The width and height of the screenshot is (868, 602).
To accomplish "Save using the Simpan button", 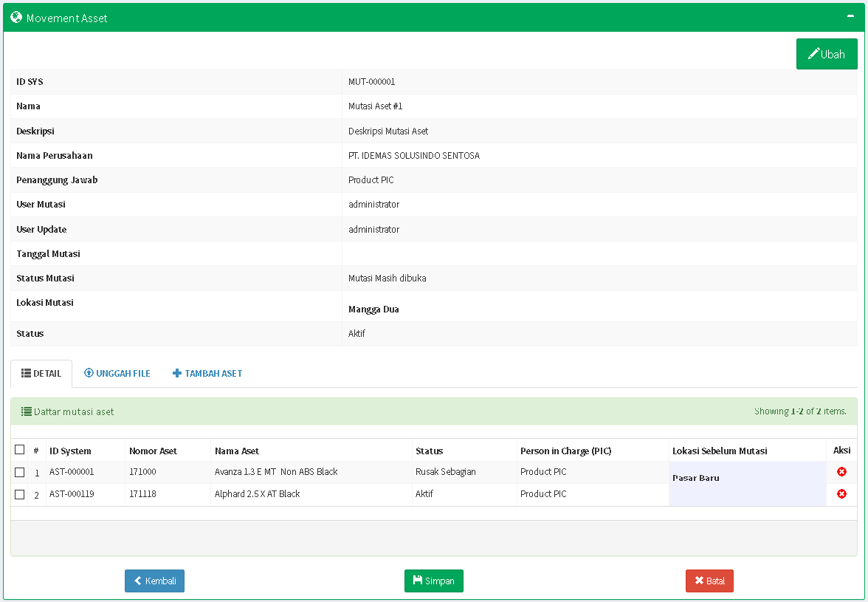I will tap(433, 581).
